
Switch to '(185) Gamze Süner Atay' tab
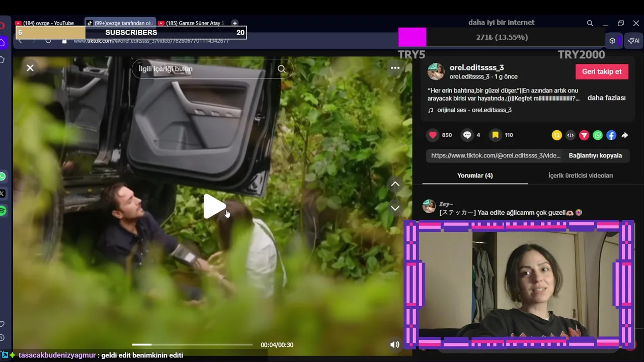click(192, 23)
